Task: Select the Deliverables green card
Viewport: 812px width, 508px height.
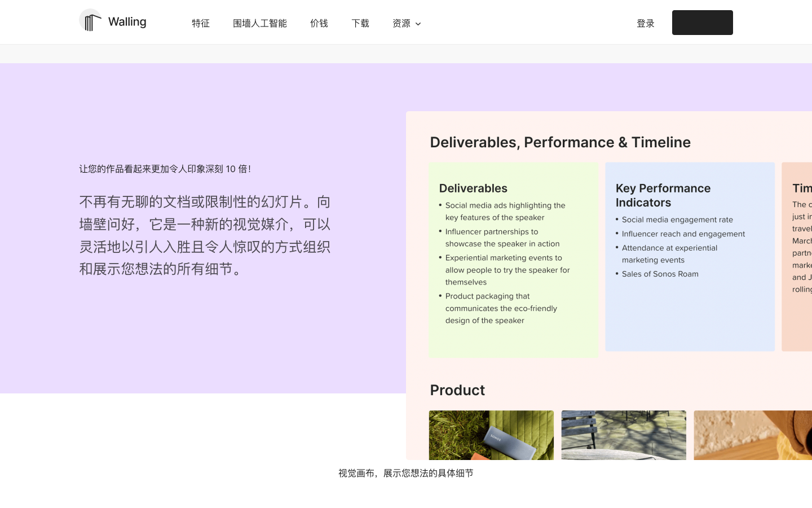Action: (513, 259)
